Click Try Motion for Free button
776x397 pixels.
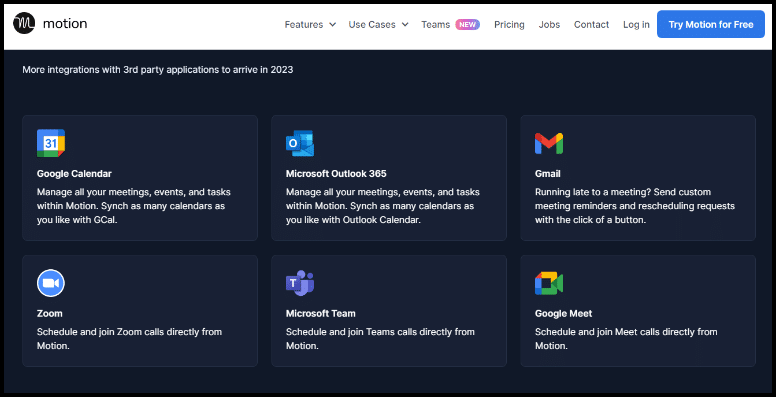coord(711,24)
